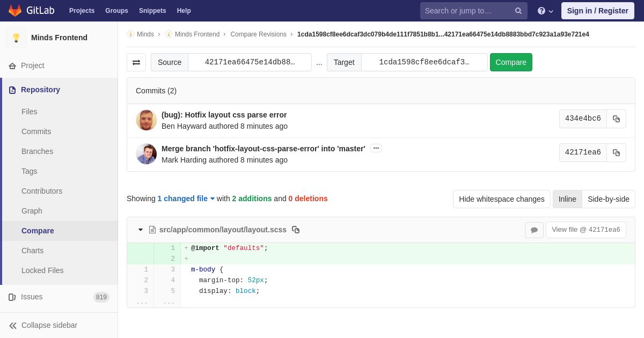Image resolution: width=644 pixels, height=338 pixels.
Task: Click commit hash 434e4bc6
Action: 583,119
